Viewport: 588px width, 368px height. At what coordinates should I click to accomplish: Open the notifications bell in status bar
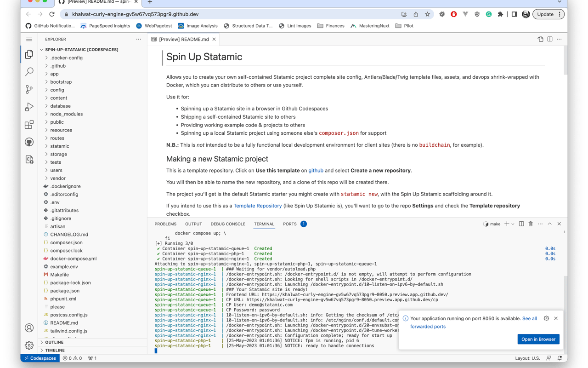click(560, 358)
